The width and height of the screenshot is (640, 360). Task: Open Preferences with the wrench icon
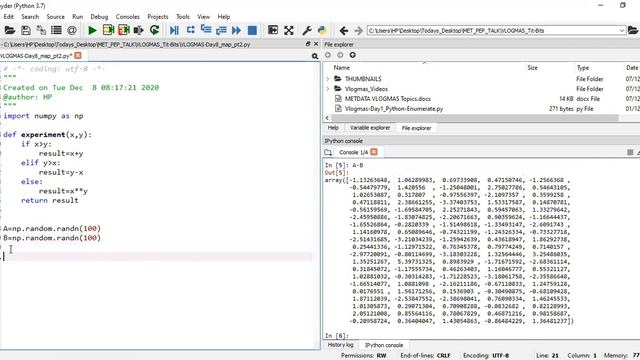coord(307,30)
